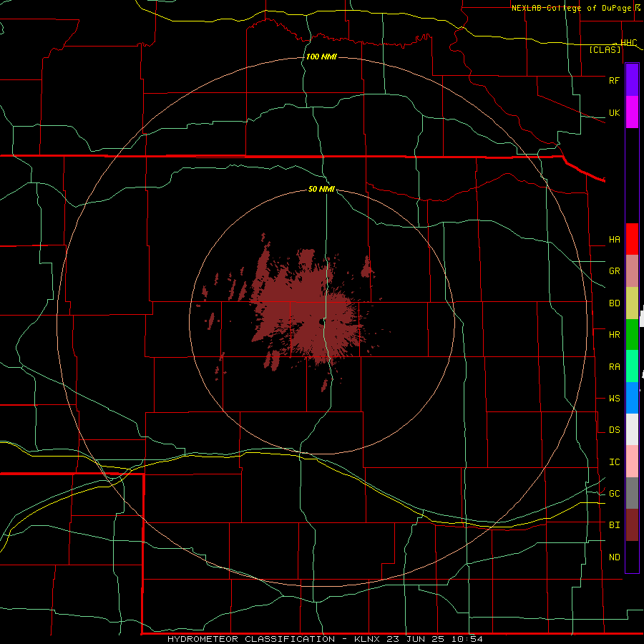Click the 'DS' legend label
This screenshot has width=644, height=644.
tap(614, 430)
